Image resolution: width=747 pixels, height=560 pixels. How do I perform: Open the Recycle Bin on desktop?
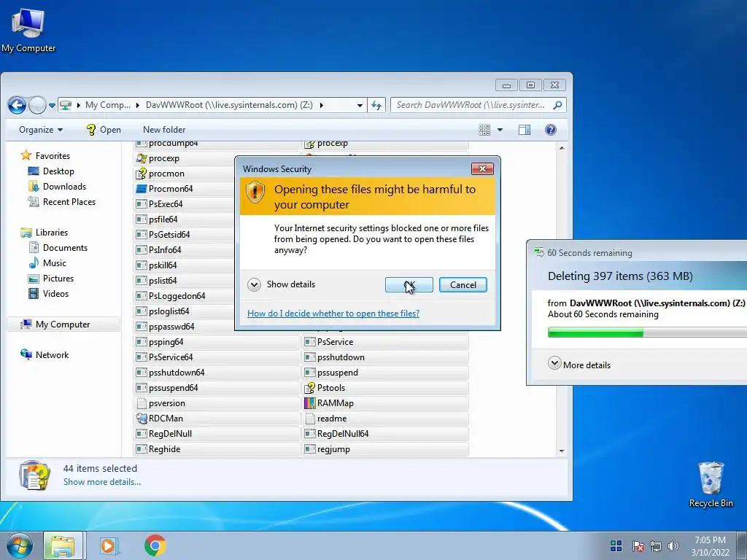click(x=711, y=484)
